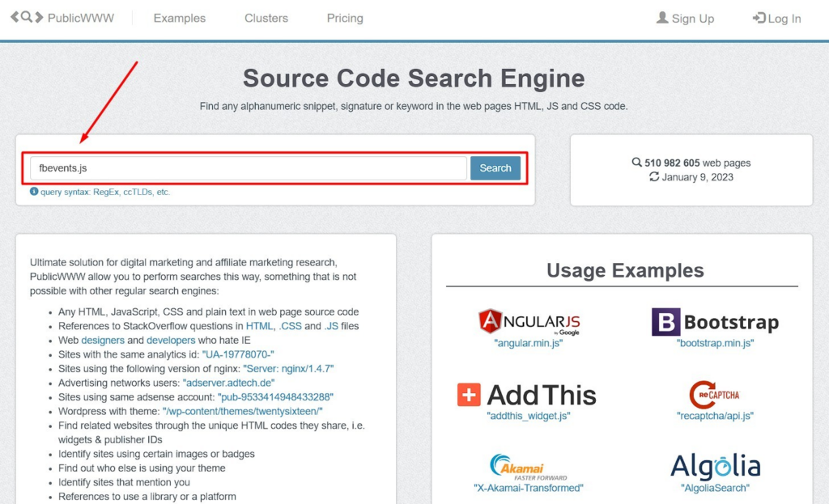Click the PublicWWW logo icon
This screenshot has width=829, height=504.
pyautogui.click(x=27, y=17)
